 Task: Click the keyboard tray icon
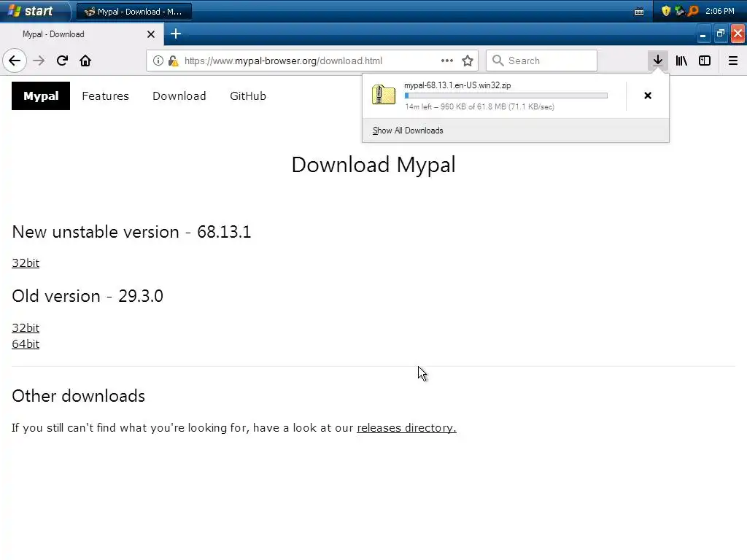tap(639, 12)
